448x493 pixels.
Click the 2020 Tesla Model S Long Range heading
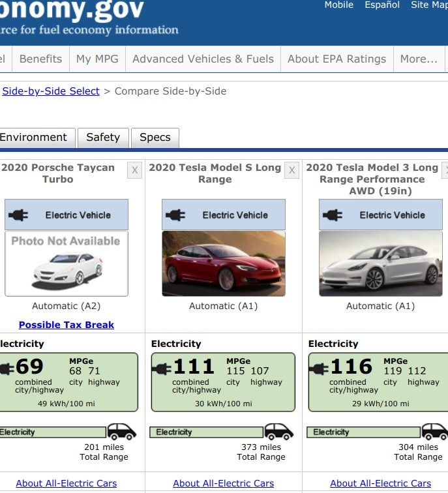(x=215, y=173)
